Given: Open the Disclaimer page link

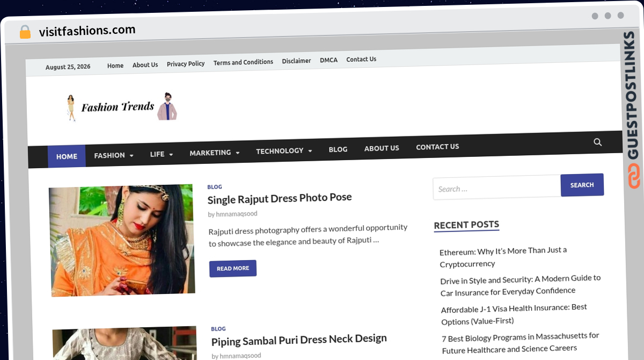Looking at the screenshot, I should coord(296,61).
